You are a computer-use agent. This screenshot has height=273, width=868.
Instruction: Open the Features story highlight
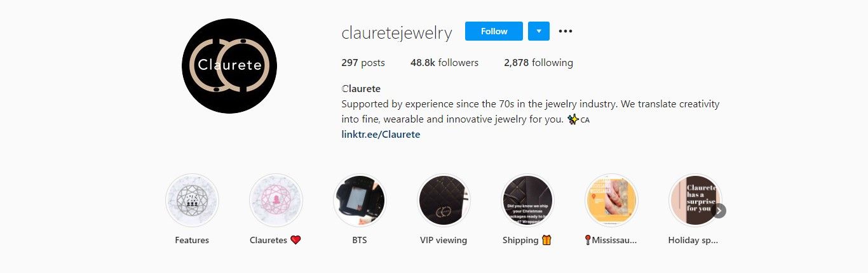click(x=192, y=201)
